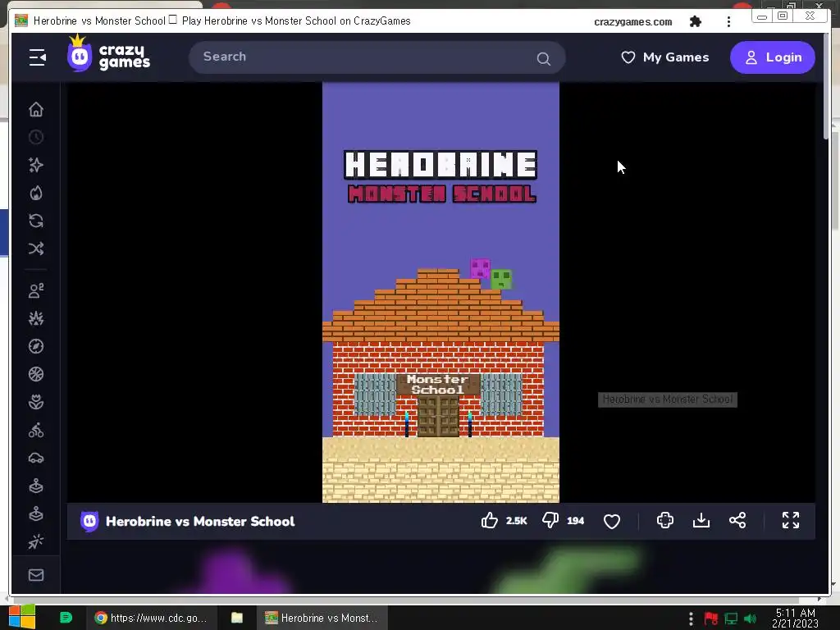Open the window three-dot menu
Image resolution: width=840 pixels, height=630 pixels.
click(728, 21)
